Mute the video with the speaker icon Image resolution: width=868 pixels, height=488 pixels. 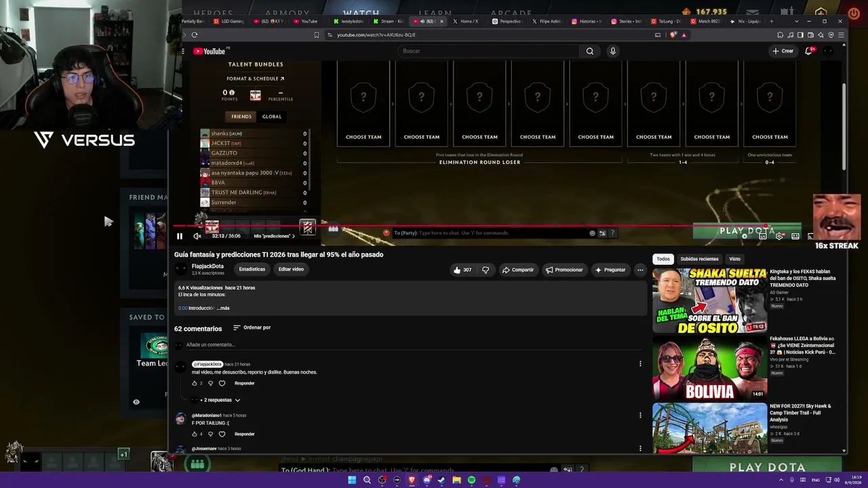197,236
